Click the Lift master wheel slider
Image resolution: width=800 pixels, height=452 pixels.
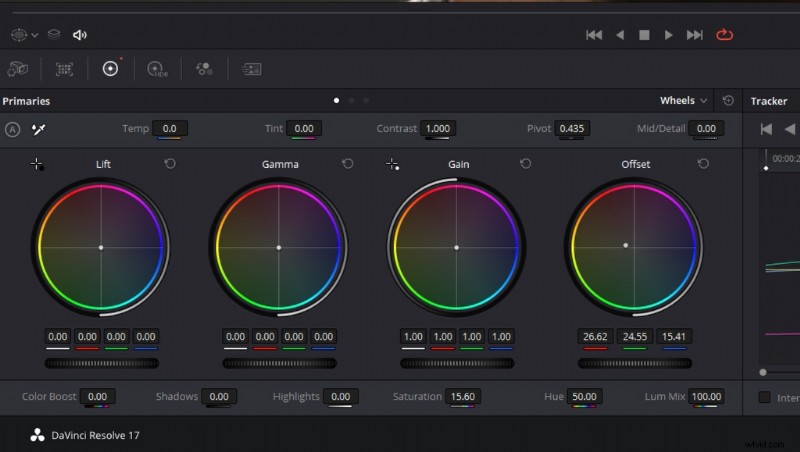(102, 363)
